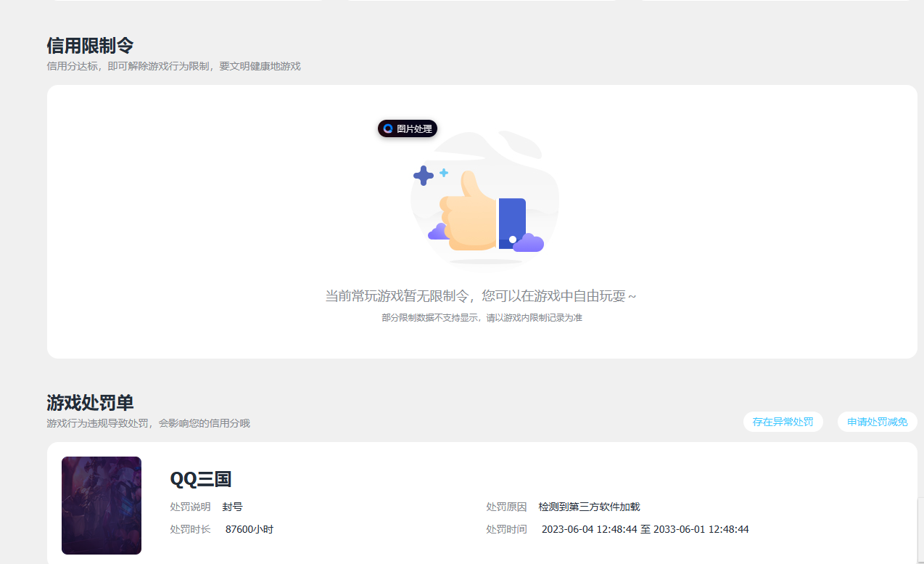
Task: Click the vertical scrollbar at right edge
Action: tap(920, 531)
